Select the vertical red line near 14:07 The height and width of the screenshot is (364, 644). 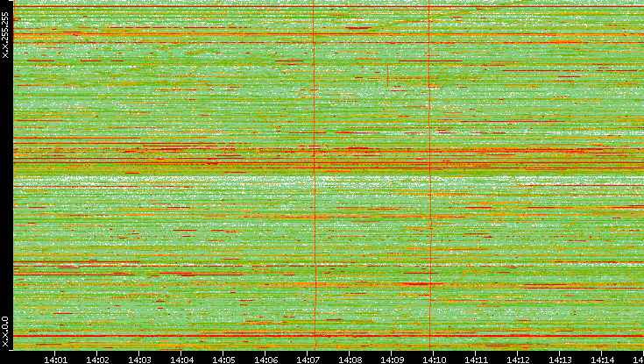click(315, 175)
